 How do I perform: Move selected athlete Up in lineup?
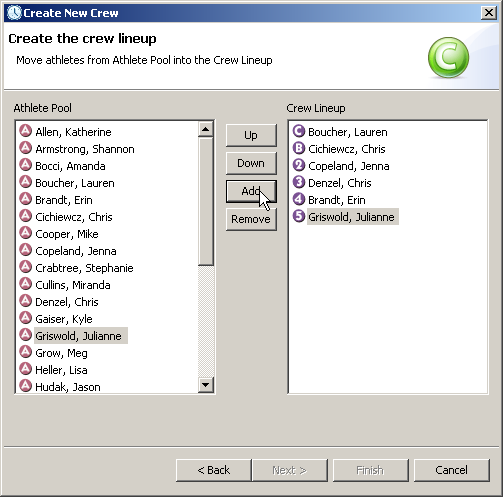click(251, 135)
